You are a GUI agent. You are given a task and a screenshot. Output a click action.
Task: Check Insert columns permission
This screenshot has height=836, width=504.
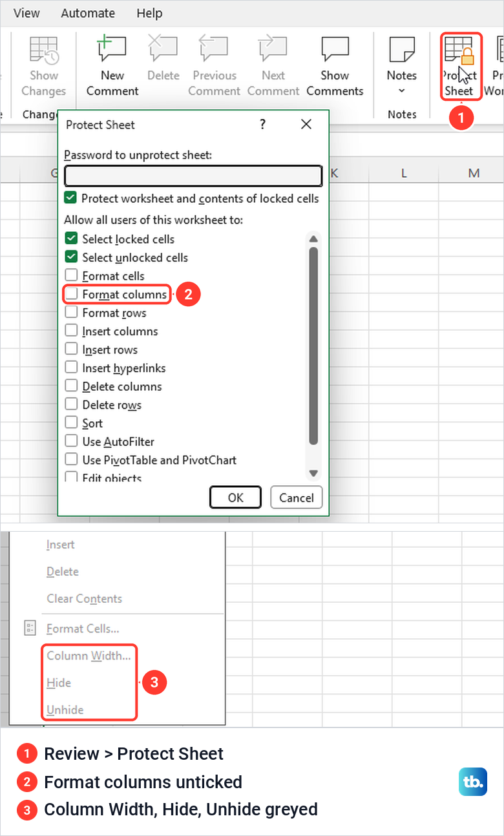(x=71, y=331)
